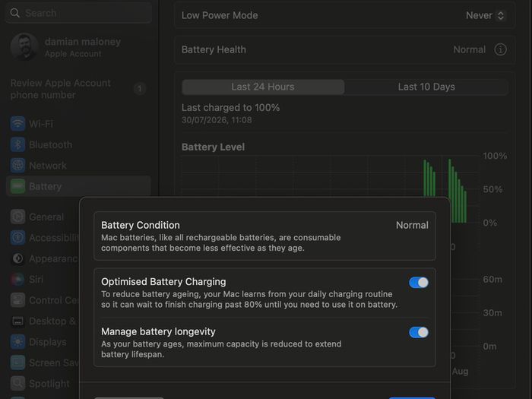Click the General gear icon
The width and height of the screenshot is (532, 399).
[17, 217]
